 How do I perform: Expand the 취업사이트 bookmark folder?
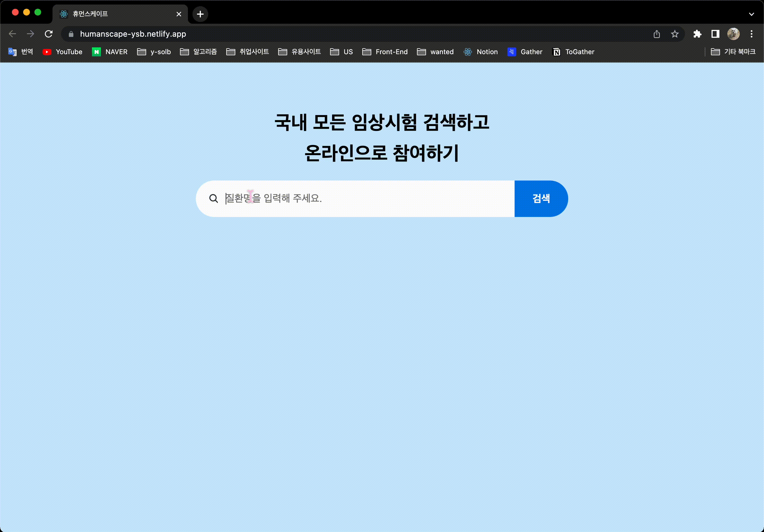247,52
